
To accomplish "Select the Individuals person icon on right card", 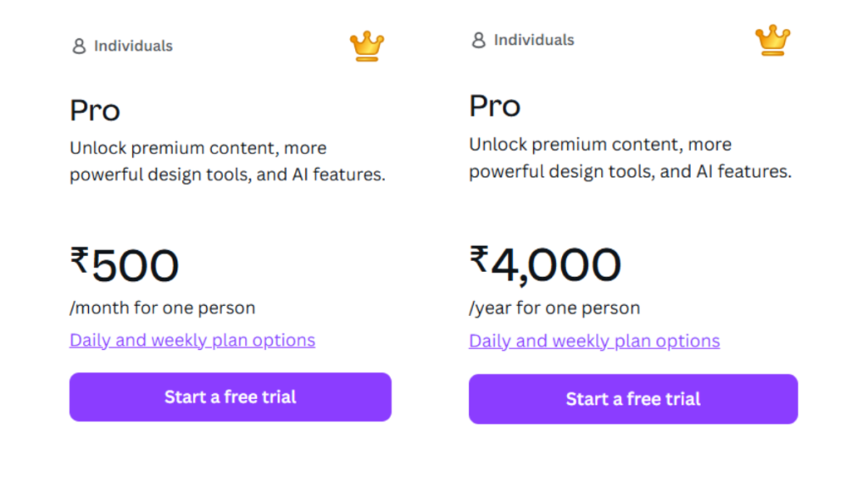I will (x=478, y=39).
